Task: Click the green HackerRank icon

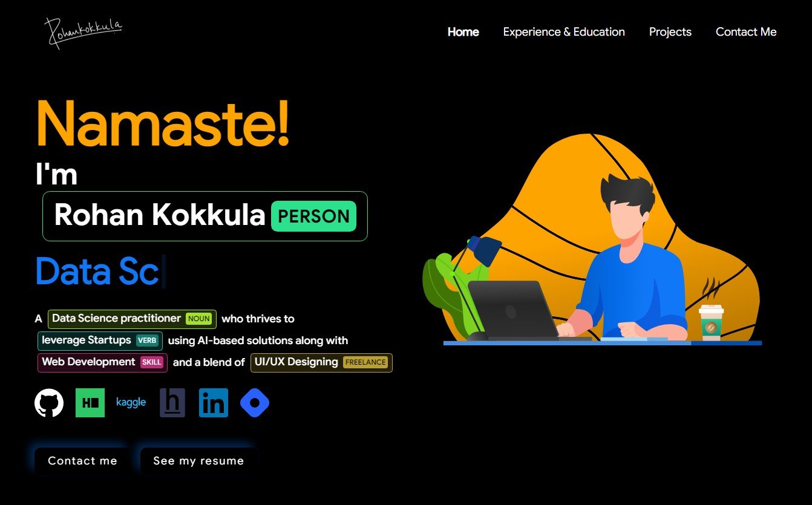Action: 90,403
